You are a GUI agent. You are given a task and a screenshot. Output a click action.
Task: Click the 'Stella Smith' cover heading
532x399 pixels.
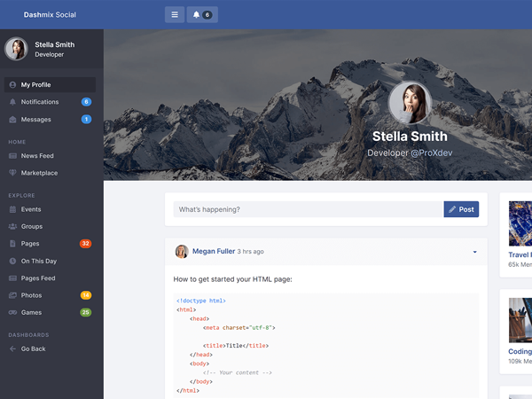(410, 137)
